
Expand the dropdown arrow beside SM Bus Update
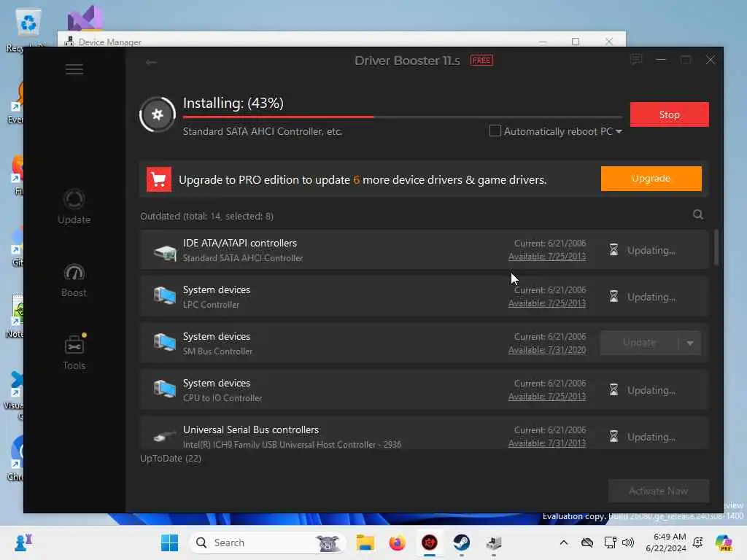690,343
